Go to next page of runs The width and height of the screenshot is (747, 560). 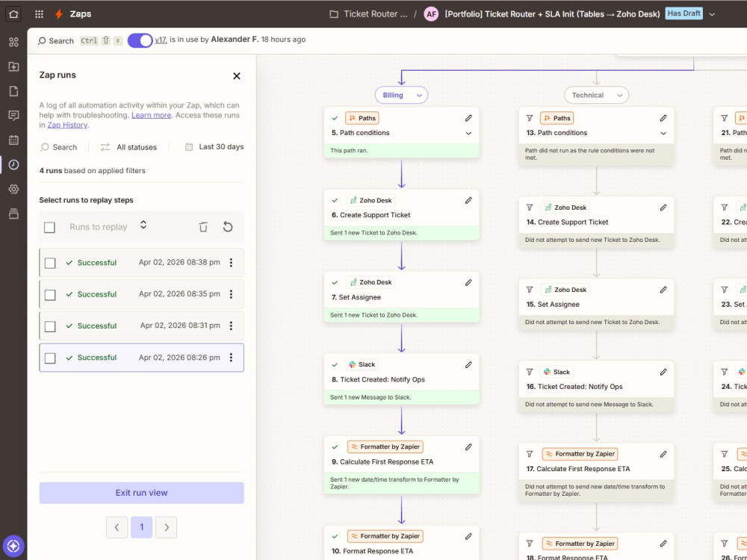pos(167,527)
